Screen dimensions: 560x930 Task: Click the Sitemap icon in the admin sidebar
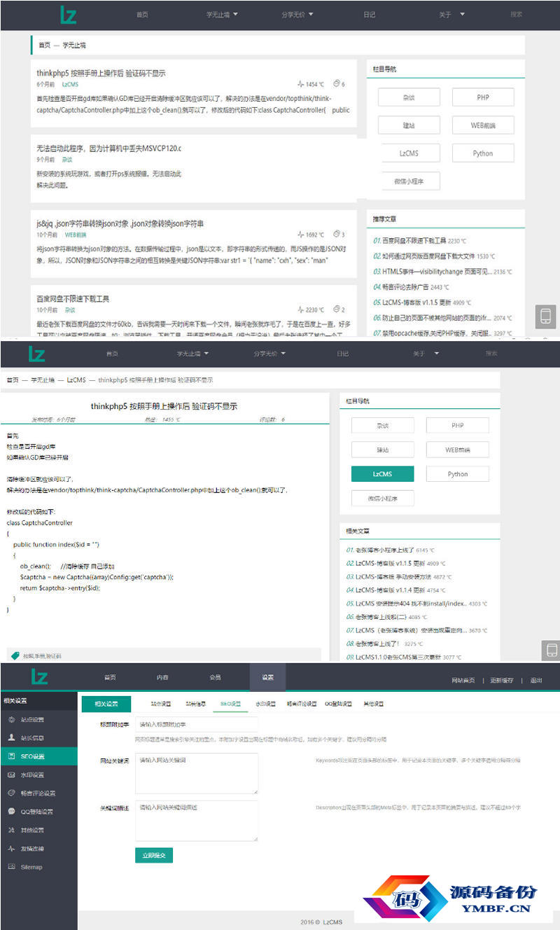(11, 867)
